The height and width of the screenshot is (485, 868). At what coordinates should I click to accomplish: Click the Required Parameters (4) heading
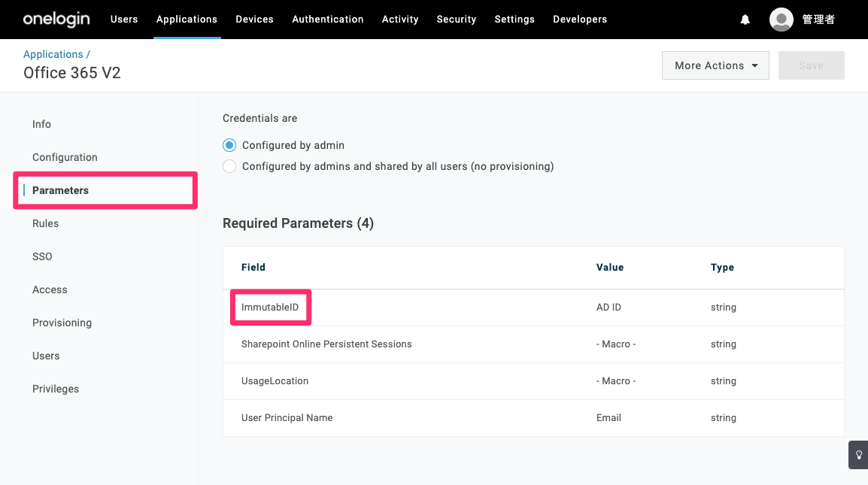point(298,223)
